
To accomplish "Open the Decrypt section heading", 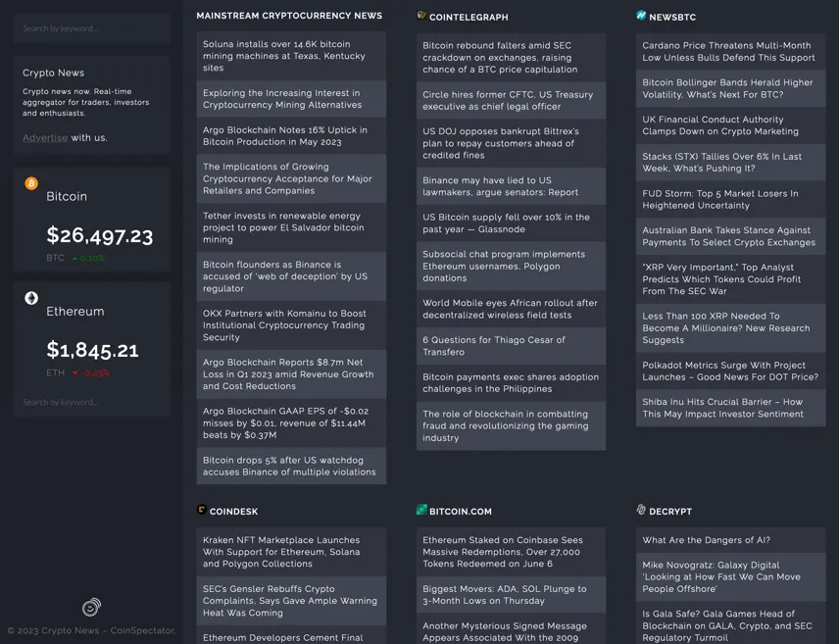I will (670, 512).
